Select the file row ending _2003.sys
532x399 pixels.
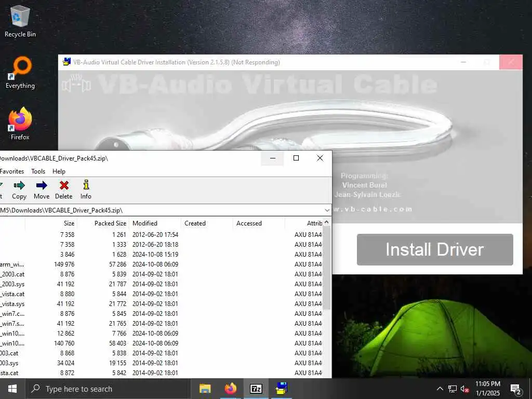(161, 284)
